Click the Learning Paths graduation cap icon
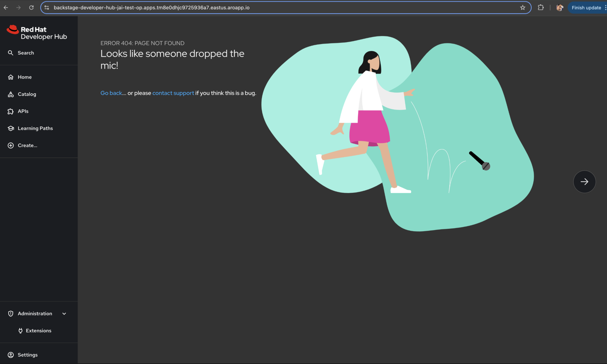 11,128
